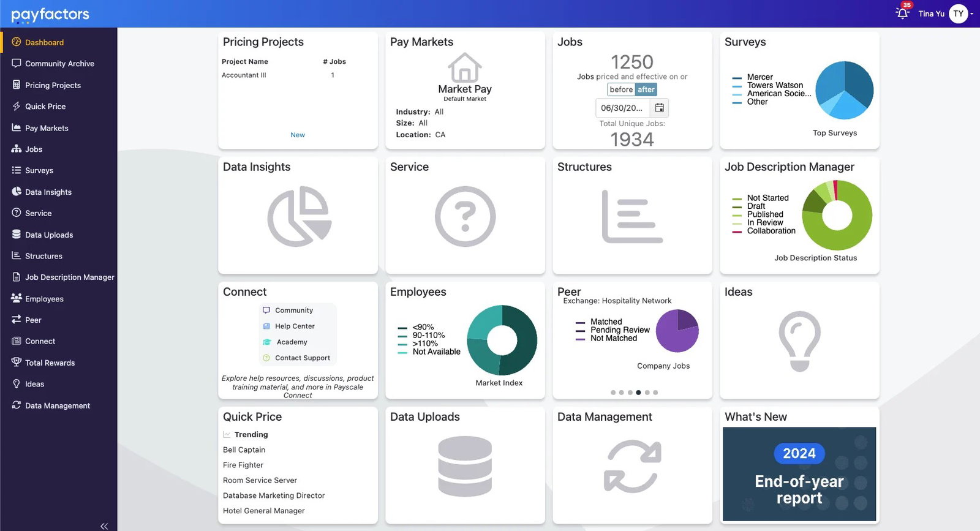Click Room Service Server trending job
Viewport: 980px width, 531px height.
[260, 481]
